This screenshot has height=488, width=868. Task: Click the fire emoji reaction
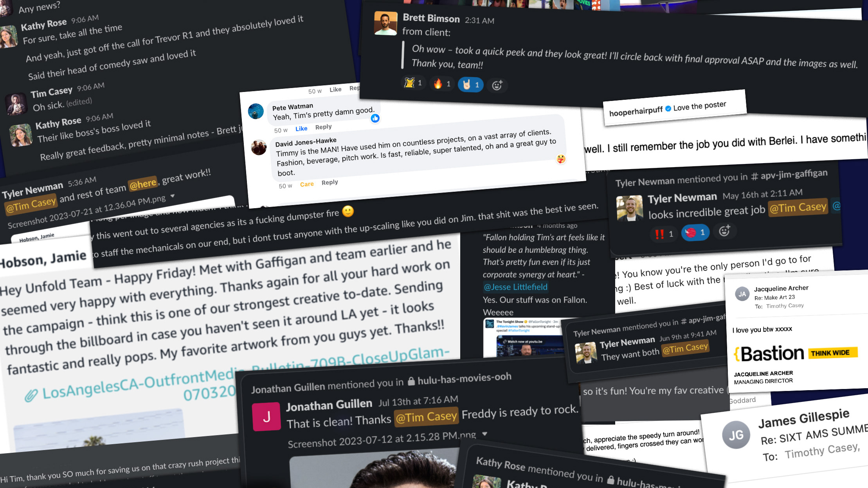pos(442,83)
